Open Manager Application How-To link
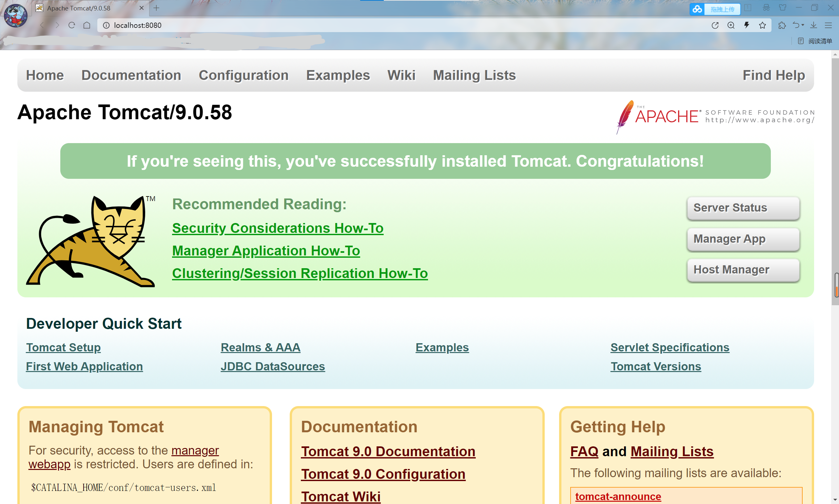Viewport: 839px width, 504px height. pyautogui.click(x=266, y=251)
